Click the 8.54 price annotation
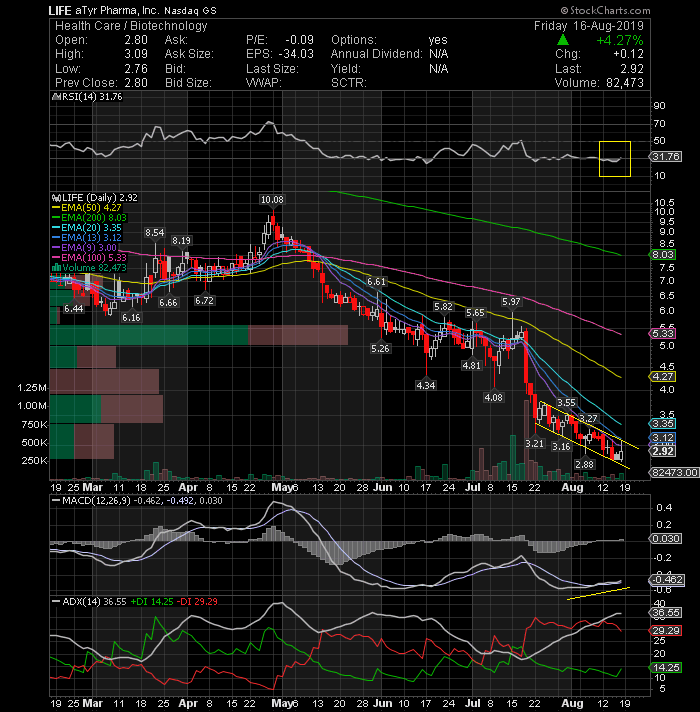 tap(154, 232)
